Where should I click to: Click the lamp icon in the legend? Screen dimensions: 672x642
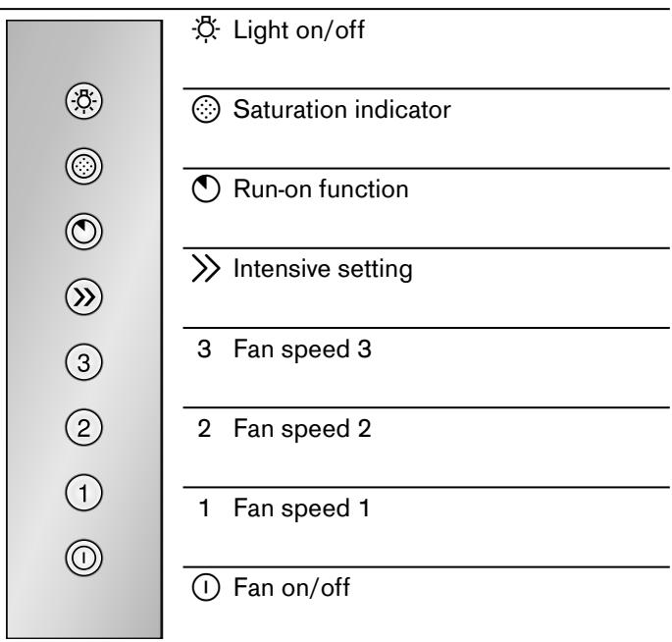[x=206, y=29]
